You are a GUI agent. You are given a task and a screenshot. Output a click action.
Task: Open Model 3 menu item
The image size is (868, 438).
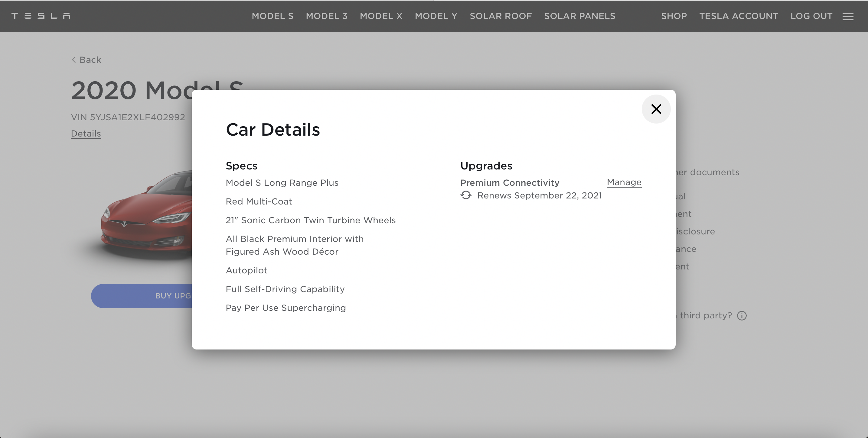(x=327, y=16)
